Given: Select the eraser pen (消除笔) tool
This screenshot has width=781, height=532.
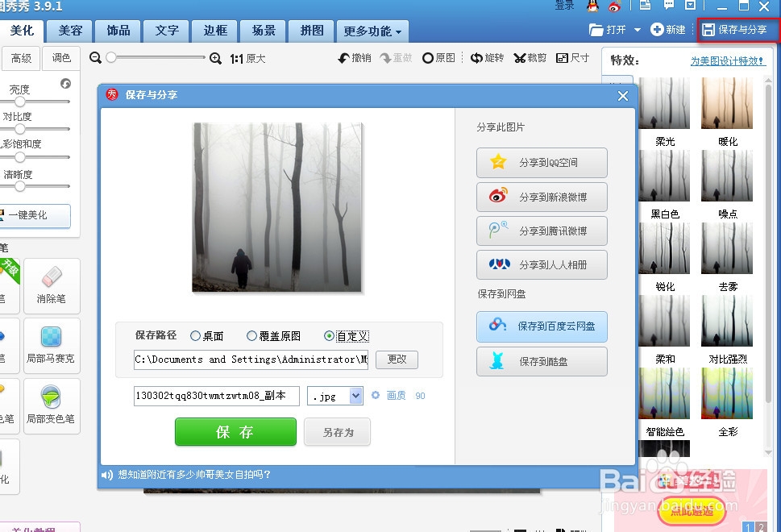Looking at the screenshot, I should pos(52,285).
